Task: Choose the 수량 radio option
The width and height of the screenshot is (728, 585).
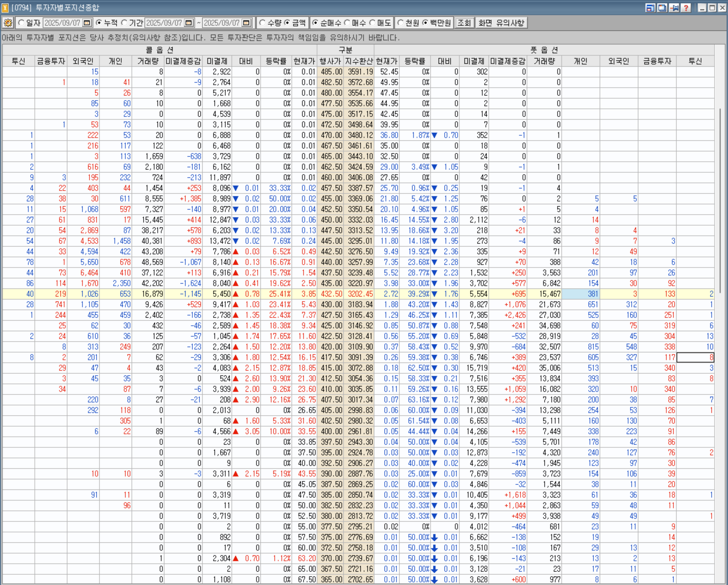Action: coord(263,23)
